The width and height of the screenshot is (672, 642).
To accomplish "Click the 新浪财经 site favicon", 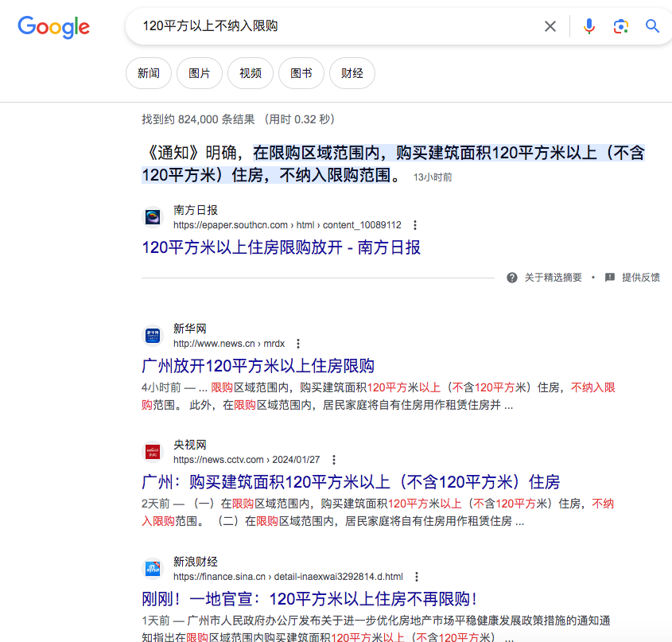I will pyautogui.click(x=153, y=569).
